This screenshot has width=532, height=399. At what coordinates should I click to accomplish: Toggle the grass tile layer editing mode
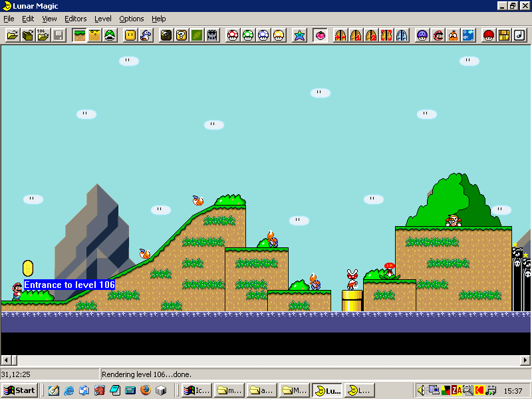pyautogui.click(x=79, y=35)
